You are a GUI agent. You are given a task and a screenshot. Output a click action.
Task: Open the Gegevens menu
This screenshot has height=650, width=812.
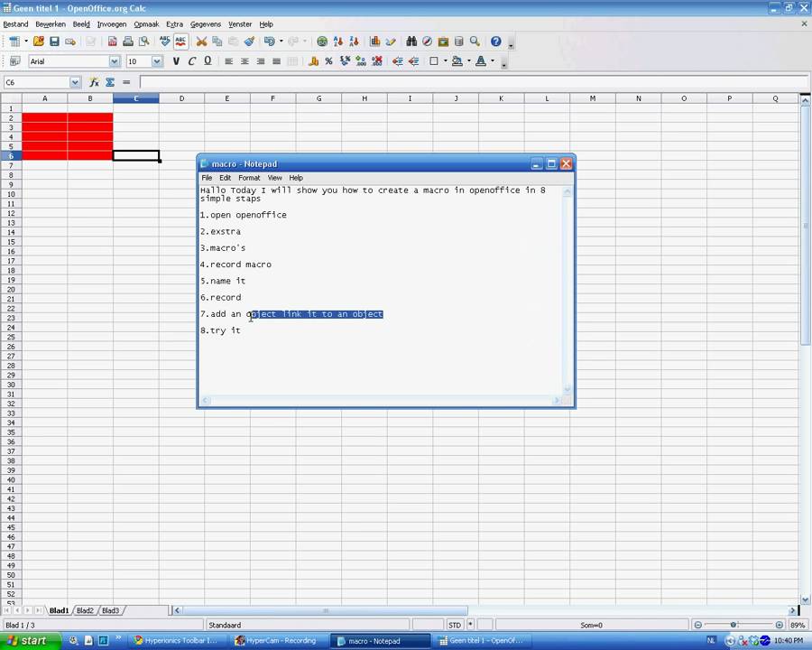click(x=206, y=24)
